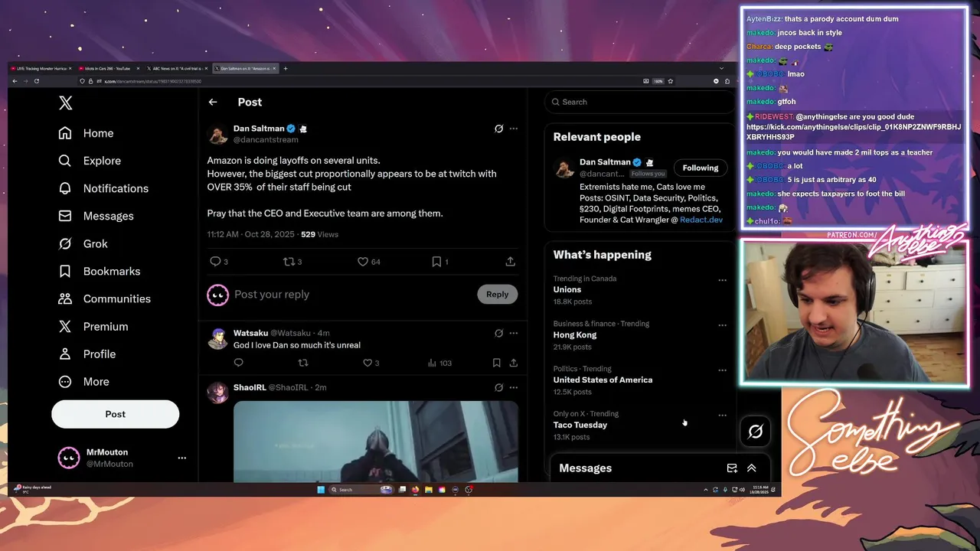Open Communities in the sidebar
This screenshot has height=551, width=980.
(105, 298)
